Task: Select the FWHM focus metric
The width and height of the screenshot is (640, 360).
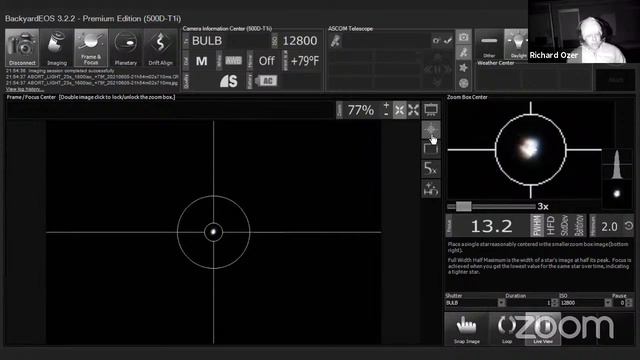Action: pyautogui.click(x=536, y=225)
